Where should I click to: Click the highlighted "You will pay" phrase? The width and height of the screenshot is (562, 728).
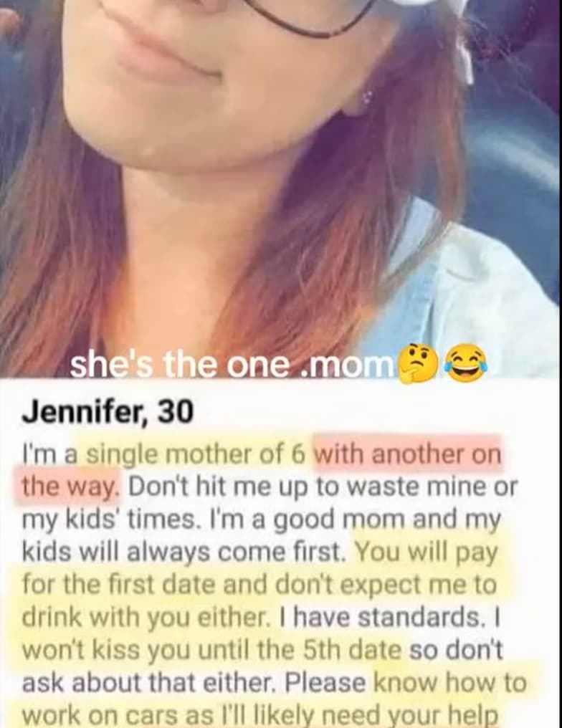click(x=427, y=552)
